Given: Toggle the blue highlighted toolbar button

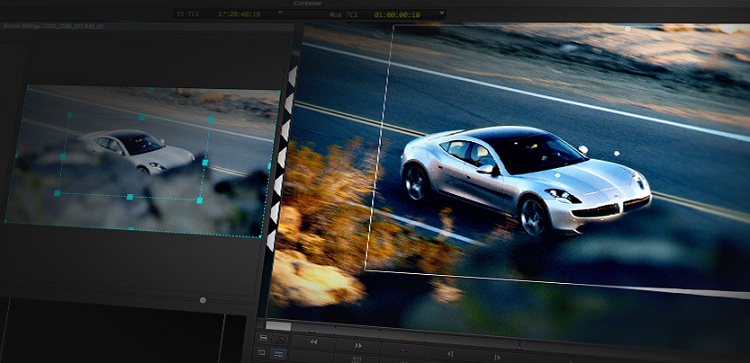Looking at the screenshot, I should point(278,354).
